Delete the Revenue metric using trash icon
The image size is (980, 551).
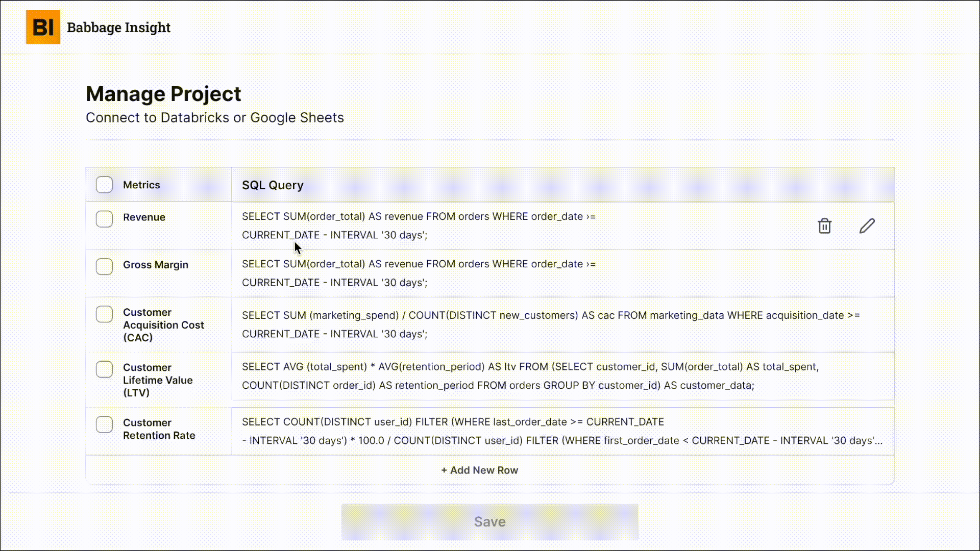coord(824,226)
